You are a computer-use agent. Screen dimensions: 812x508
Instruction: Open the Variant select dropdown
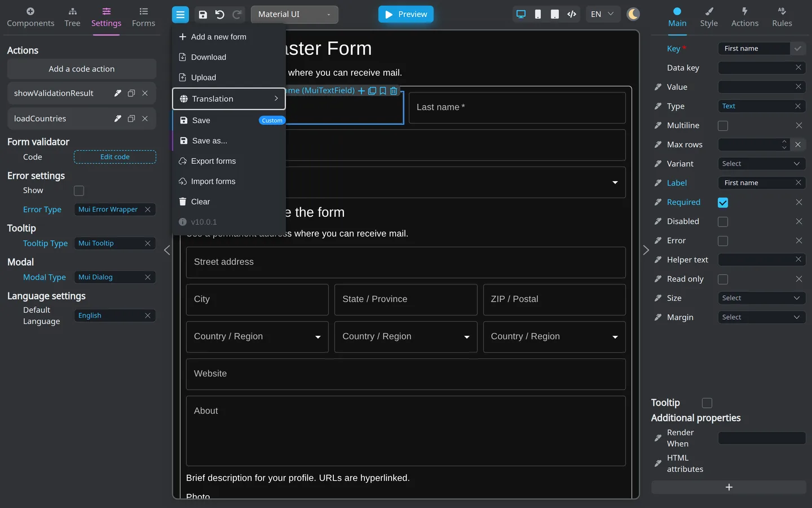tap(762, 164)
